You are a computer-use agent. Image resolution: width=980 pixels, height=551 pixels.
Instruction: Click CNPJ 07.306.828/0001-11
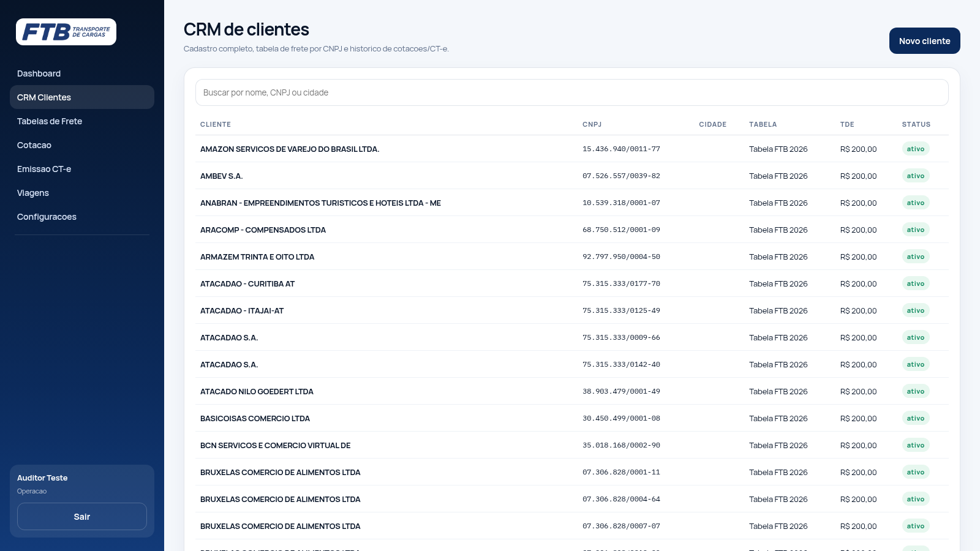[621, 472]
